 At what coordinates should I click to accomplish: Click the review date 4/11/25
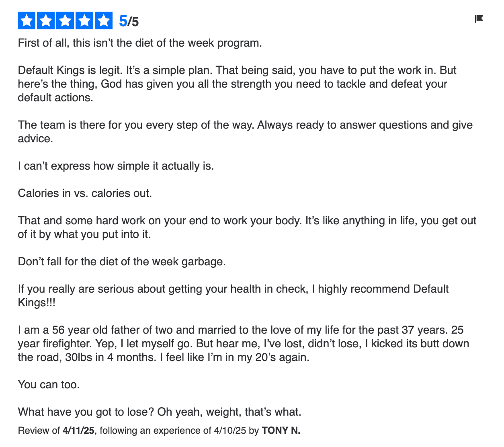coord(78,431)
